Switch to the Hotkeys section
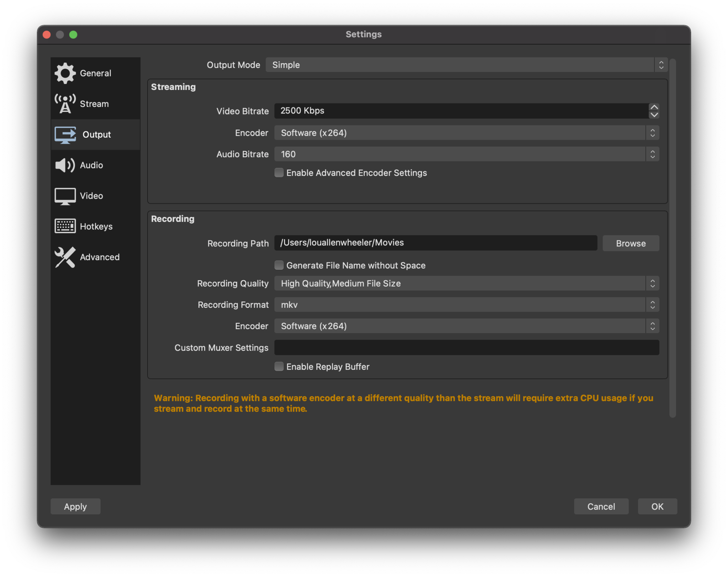728x577 pixels. pos(96,226)
